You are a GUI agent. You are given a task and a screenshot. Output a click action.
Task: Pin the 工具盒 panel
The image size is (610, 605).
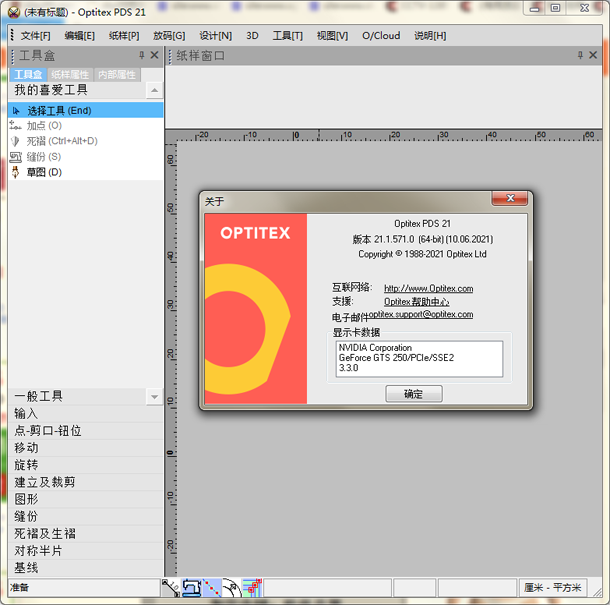coord(142,55)
